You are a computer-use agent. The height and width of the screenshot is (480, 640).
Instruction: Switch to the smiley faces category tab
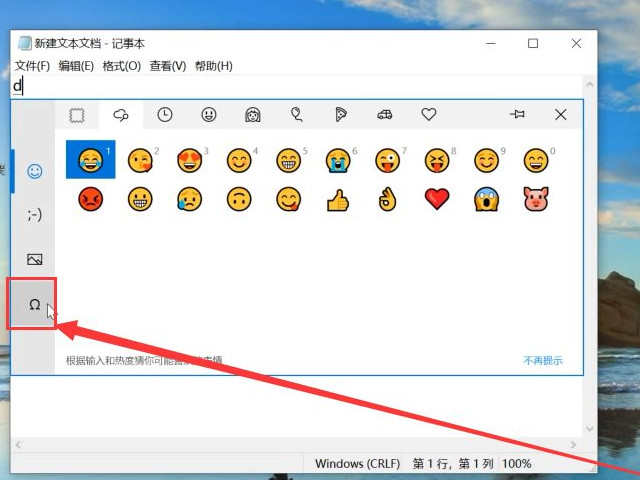tap(209, 115)
